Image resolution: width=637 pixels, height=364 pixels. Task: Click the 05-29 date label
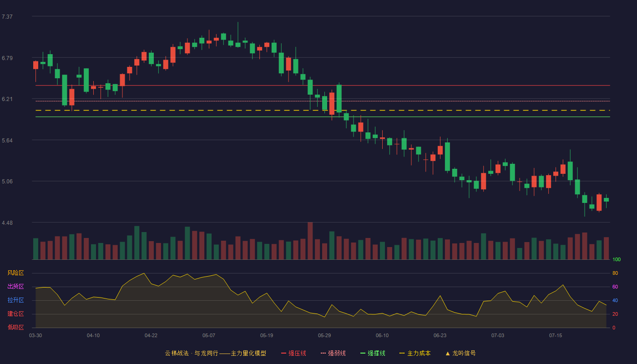[324, 335]
